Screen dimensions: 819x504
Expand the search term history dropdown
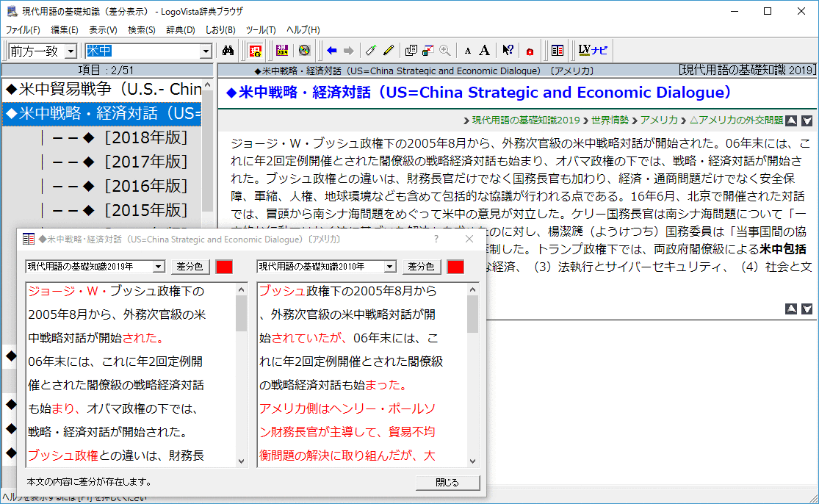[x=206, y=51]
